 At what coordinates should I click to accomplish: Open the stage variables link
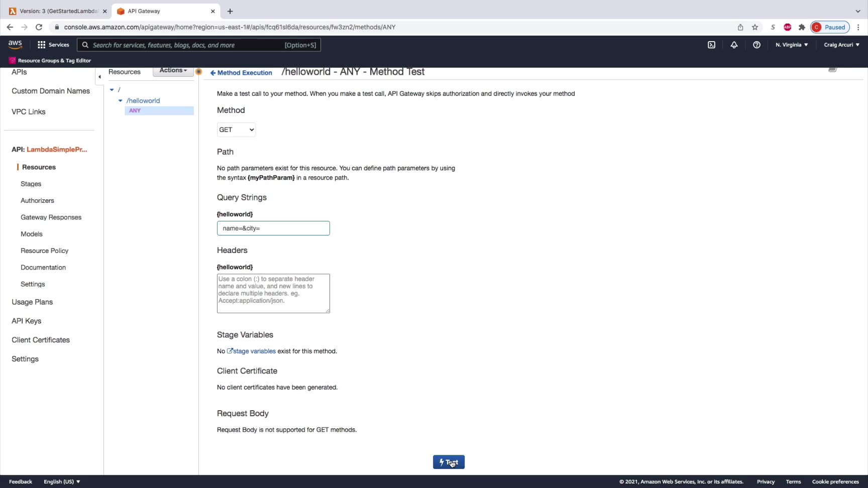tap(251, 351)
